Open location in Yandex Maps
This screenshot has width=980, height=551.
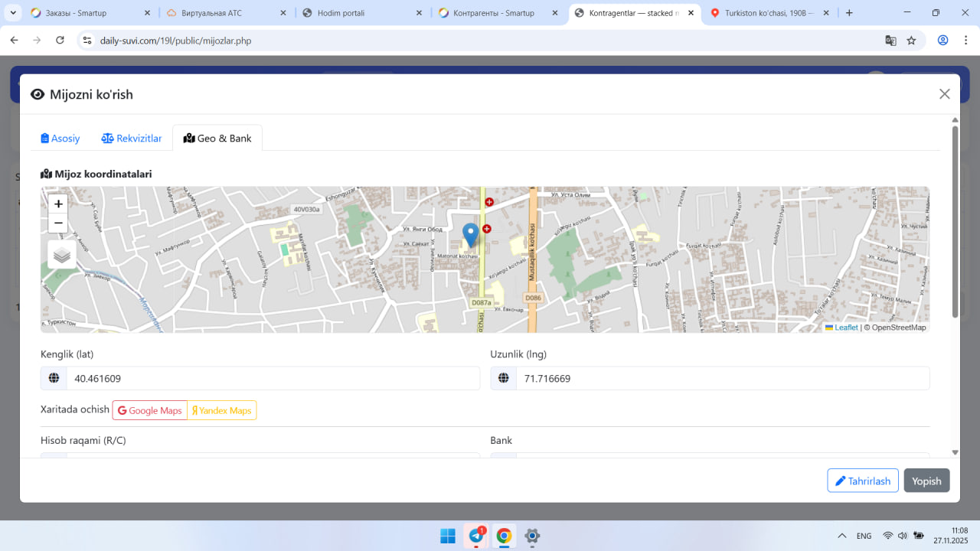pyautogui.click(x=222, y=411)
